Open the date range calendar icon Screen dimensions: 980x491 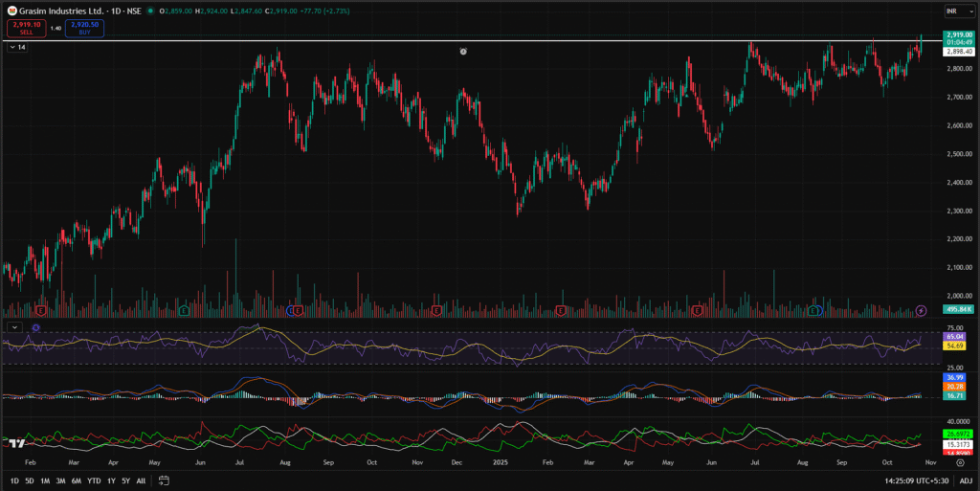point(164,480)
